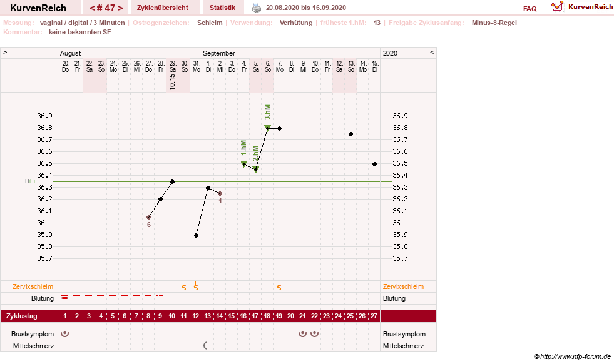Click the 'keine bekannten SF' comment
614x364 pixels.
click(x=80, y=32)
